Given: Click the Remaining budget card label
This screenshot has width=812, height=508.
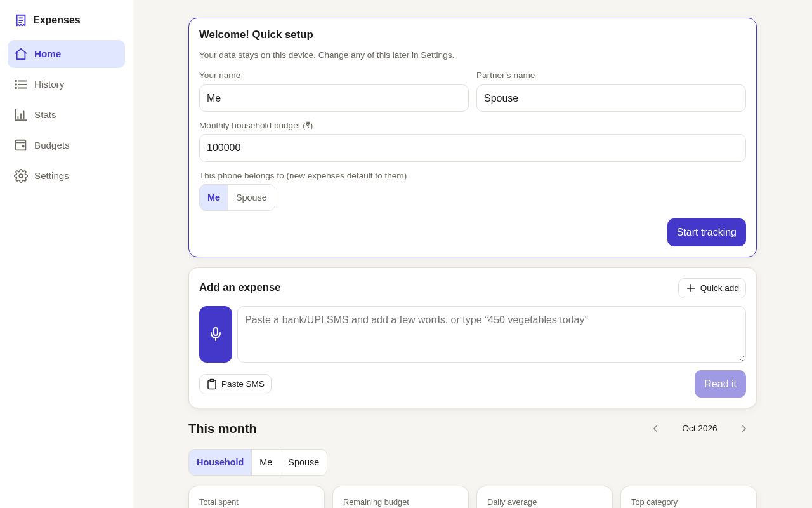Looking at the screenshot, I should click(x=376, y=502).
